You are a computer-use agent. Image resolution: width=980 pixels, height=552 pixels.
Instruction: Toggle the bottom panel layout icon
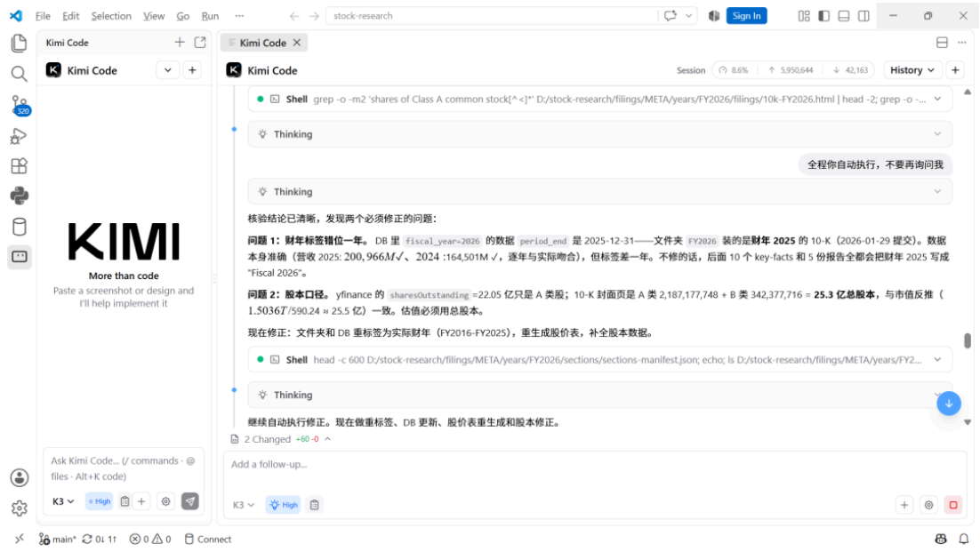tap(844, 16)
